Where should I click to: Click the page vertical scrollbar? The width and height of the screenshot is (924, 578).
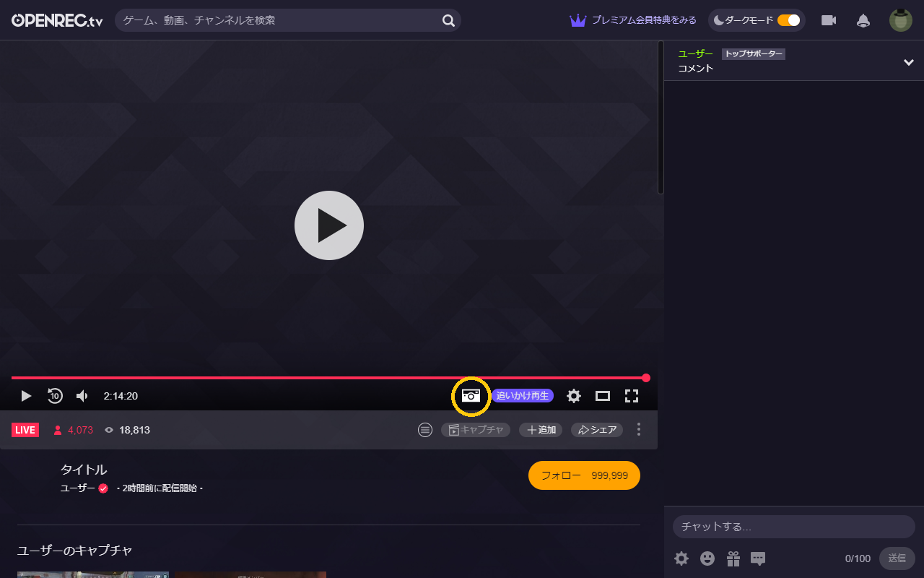pyautogui.click(x=661, y=118)
